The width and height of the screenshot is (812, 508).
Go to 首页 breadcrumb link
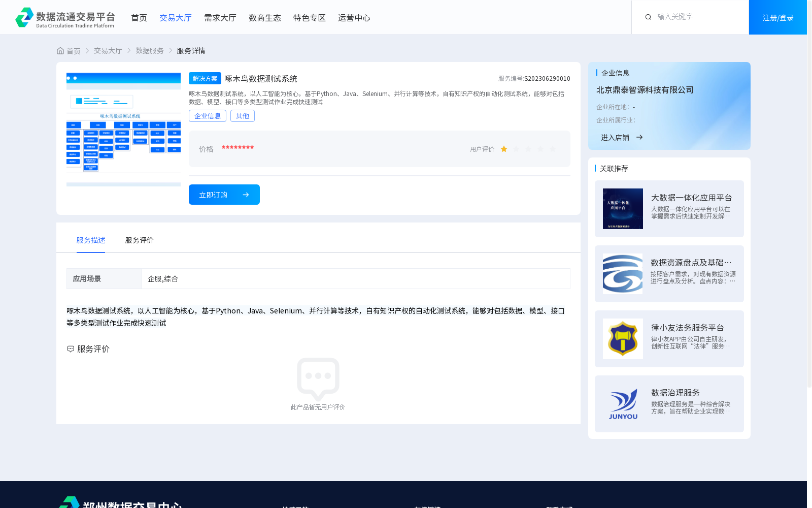click(x=74, y=51)
